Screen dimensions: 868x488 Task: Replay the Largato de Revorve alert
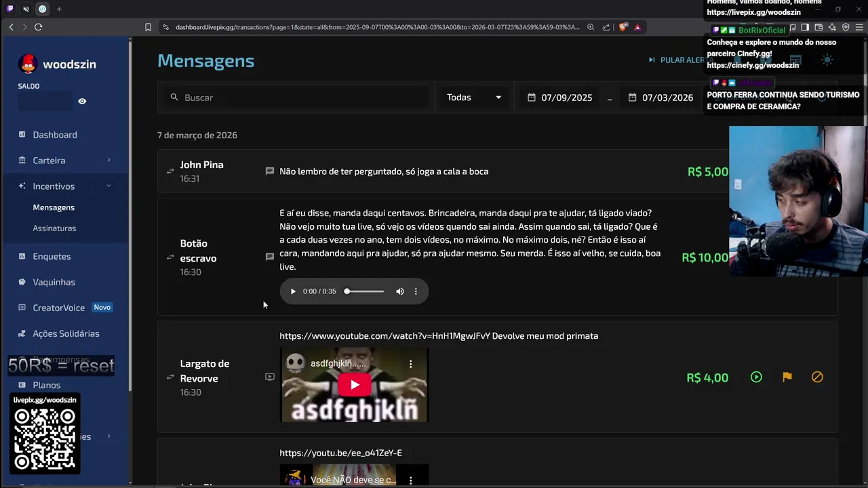pos(756,377)
